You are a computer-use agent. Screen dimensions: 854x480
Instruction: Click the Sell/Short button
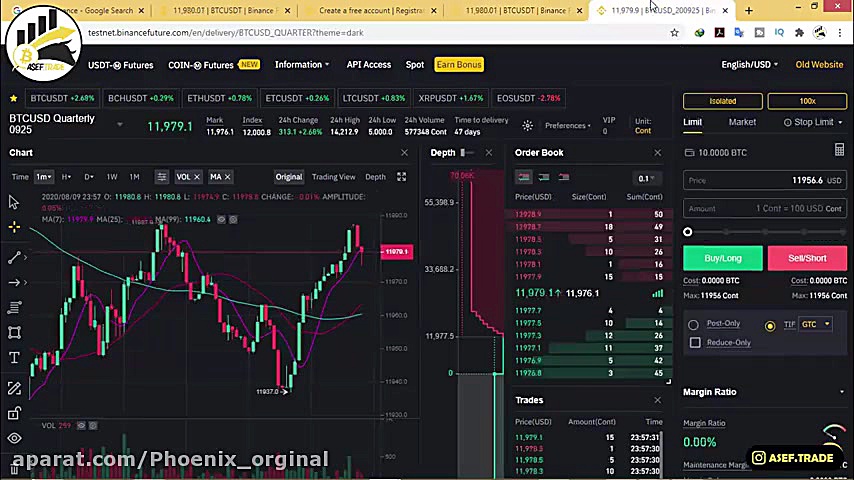click(807, 258)
